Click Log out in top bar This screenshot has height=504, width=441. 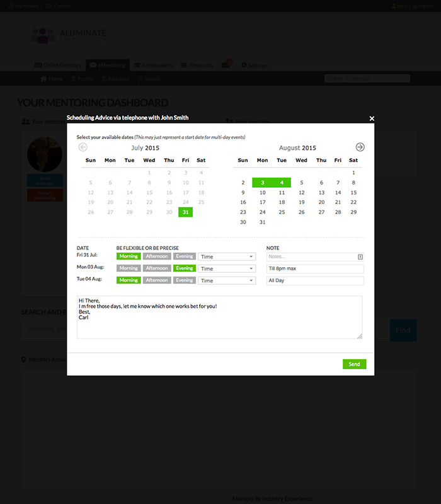(x=423, y=6)
